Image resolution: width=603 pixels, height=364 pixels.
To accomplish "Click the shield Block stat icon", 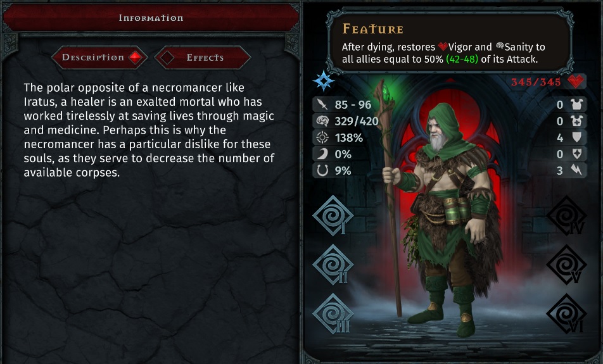I will [x=576, y=137].
